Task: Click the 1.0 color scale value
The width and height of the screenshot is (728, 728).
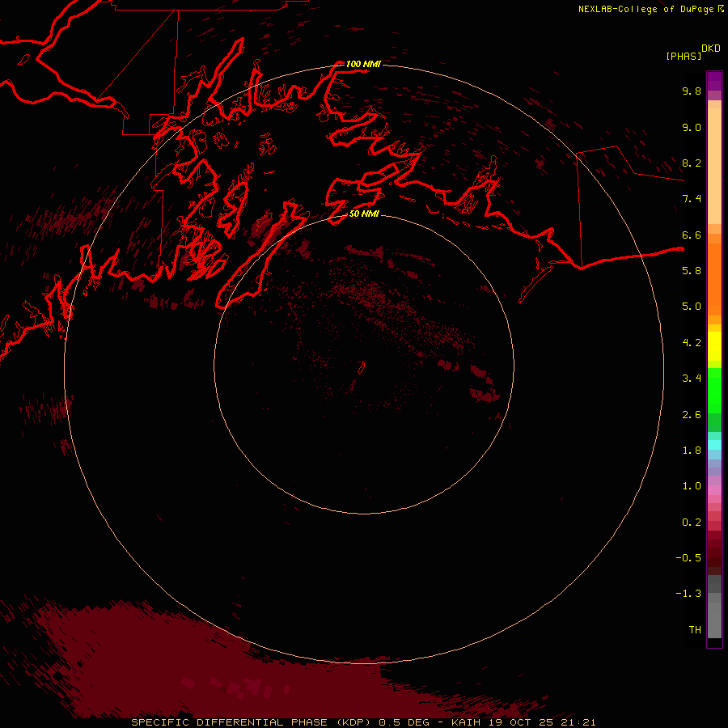Action: click(692, 486)
